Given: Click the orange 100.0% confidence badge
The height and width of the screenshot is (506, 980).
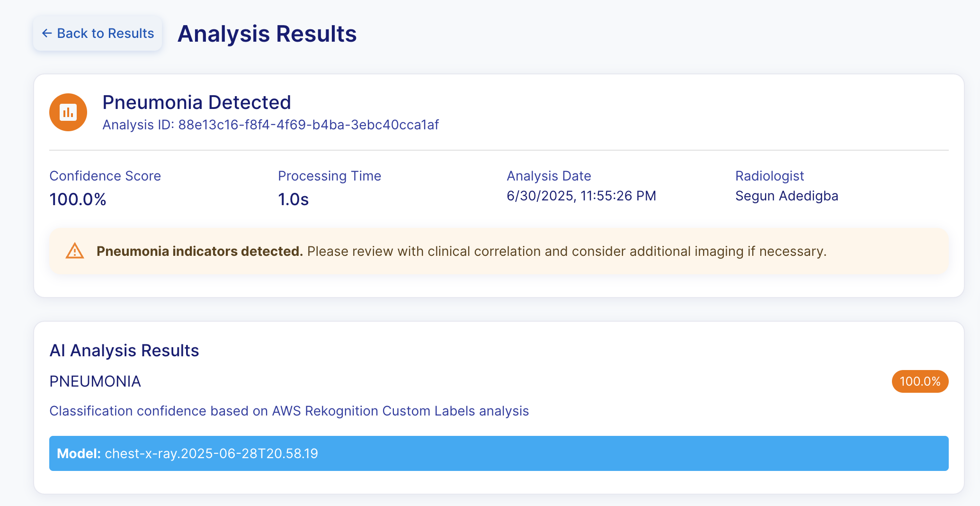Looking at the screenshot, I should (919, 381).
